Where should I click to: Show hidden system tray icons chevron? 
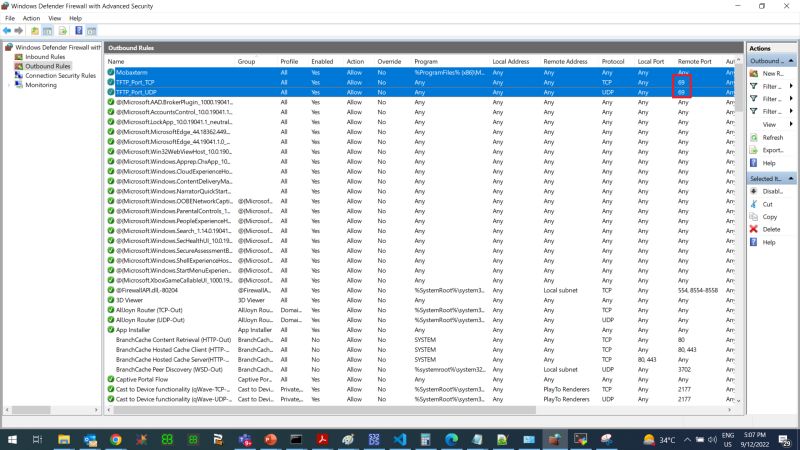click(687, 439)
